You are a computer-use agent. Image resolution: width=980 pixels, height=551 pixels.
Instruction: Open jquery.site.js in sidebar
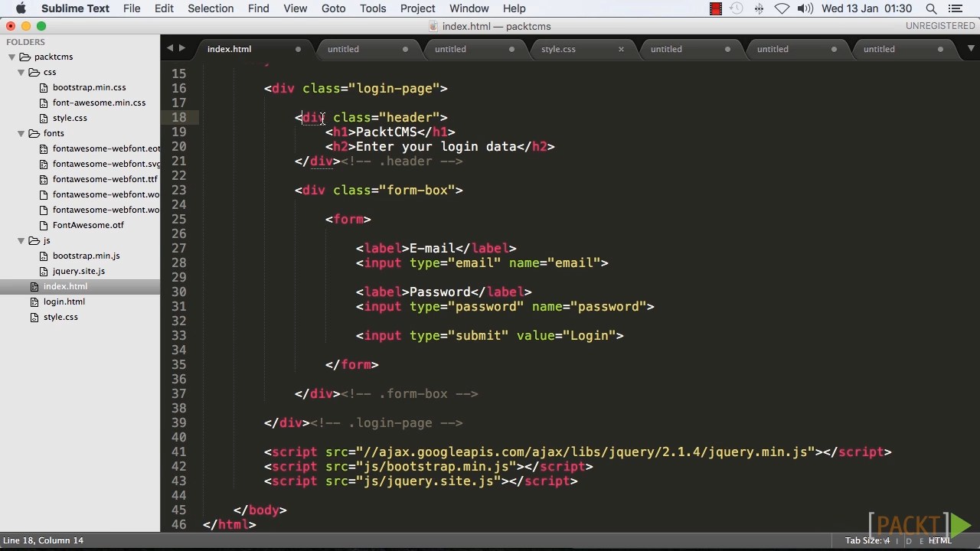tap(79, 271)
